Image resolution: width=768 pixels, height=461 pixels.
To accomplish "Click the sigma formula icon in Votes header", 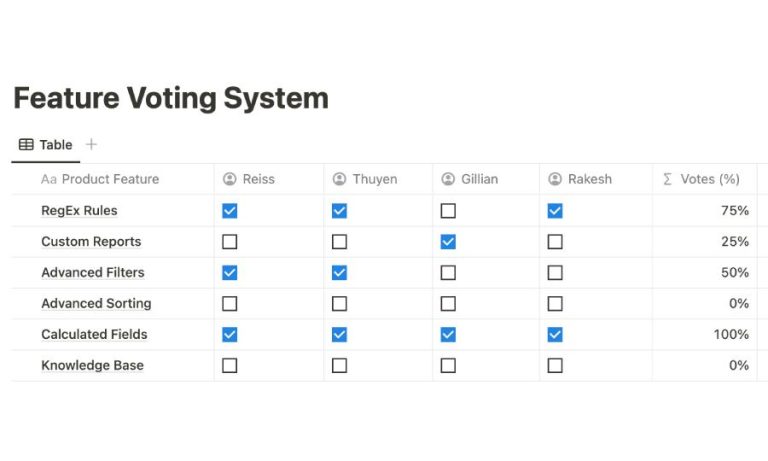I will (667, 179).
